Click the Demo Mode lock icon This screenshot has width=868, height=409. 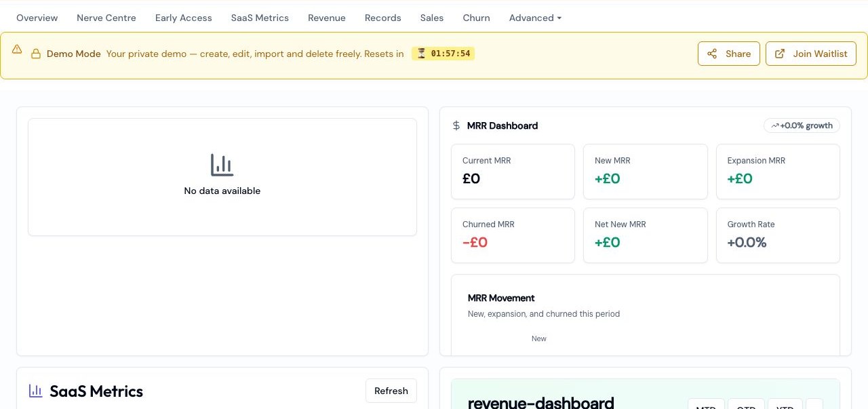pos(36,54)
